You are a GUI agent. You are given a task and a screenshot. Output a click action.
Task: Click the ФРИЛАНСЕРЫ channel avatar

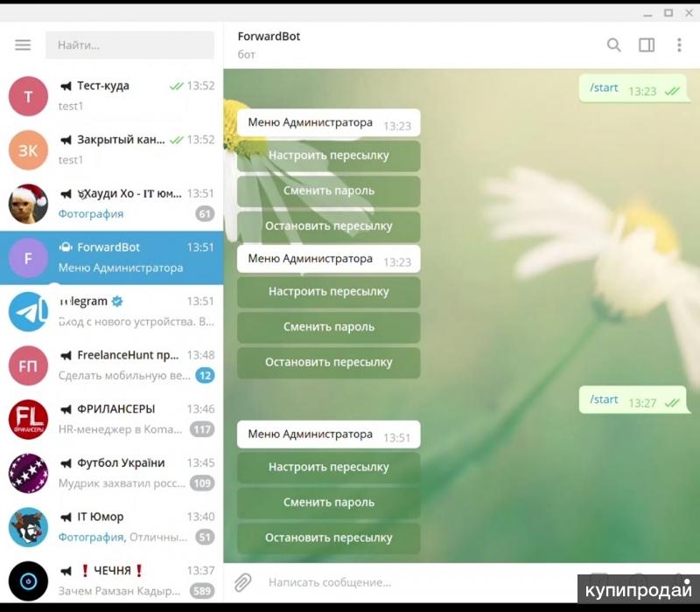click(x=28, y=420)
